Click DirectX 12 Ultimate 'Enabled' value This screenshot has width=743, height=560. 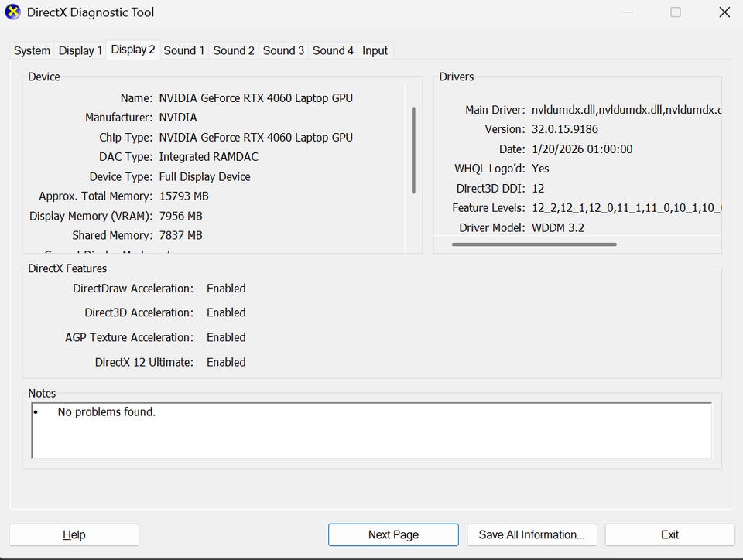[x=226, y=362]
